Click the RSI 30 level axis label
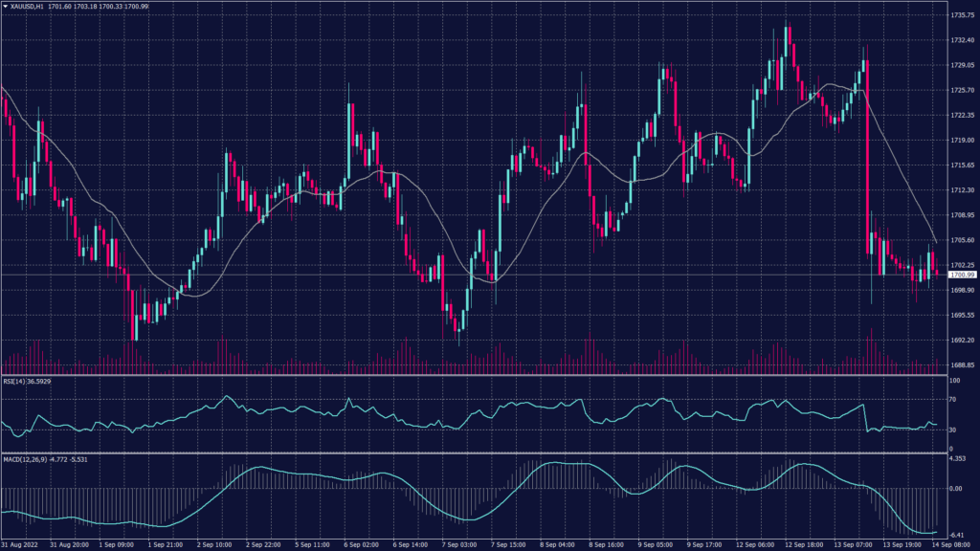 tap(954, 430)
